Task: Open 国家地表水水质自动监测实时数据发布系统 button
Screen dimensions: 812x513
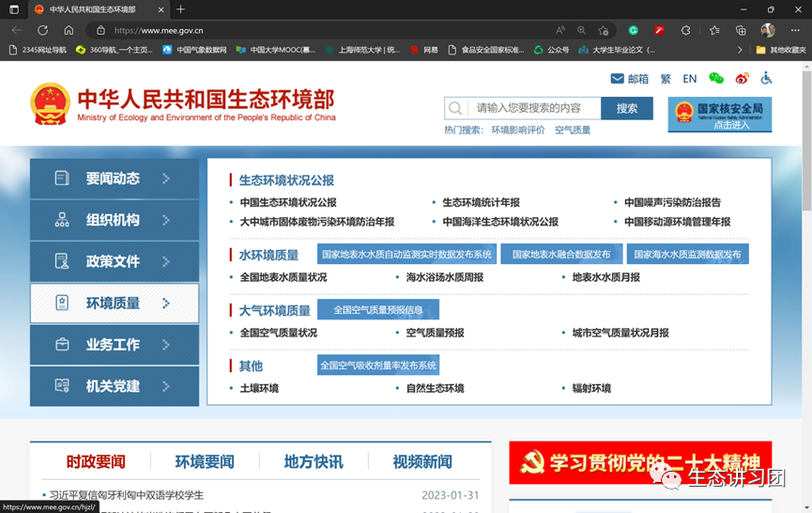Action: tap(406, 254)
